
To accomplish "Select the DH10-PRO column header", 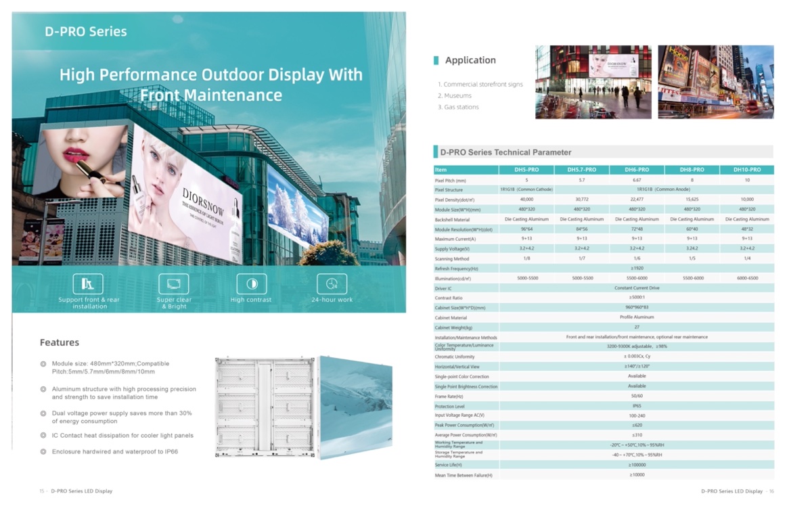I will pos(747,170).
